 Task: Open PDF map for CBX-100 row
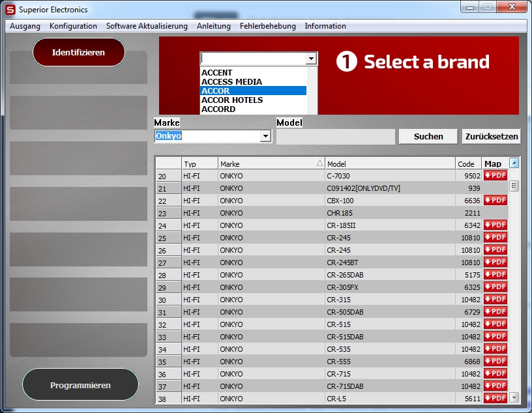pos(495,200)
